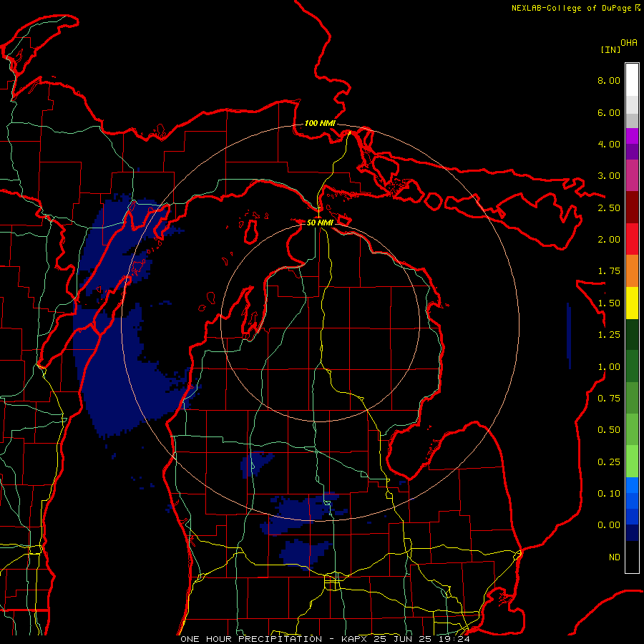Click the [IN] units label
The image size is (644, 644).
610,49
